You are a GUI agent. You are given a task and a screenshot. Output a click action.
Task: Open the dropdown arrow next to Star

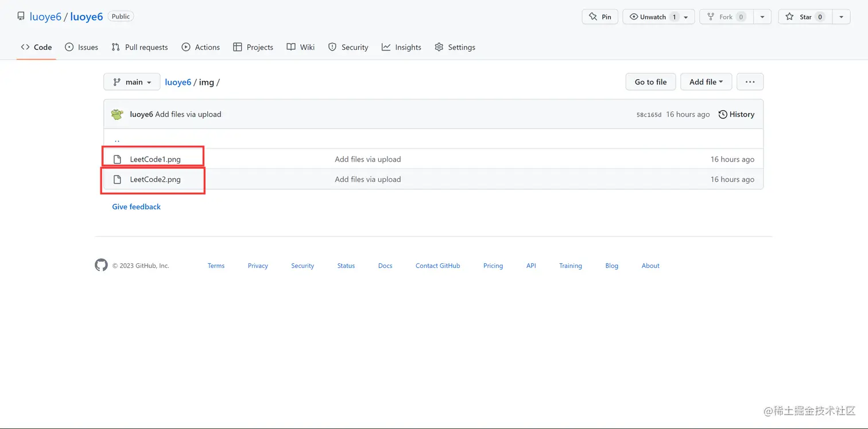click(841, 17)
